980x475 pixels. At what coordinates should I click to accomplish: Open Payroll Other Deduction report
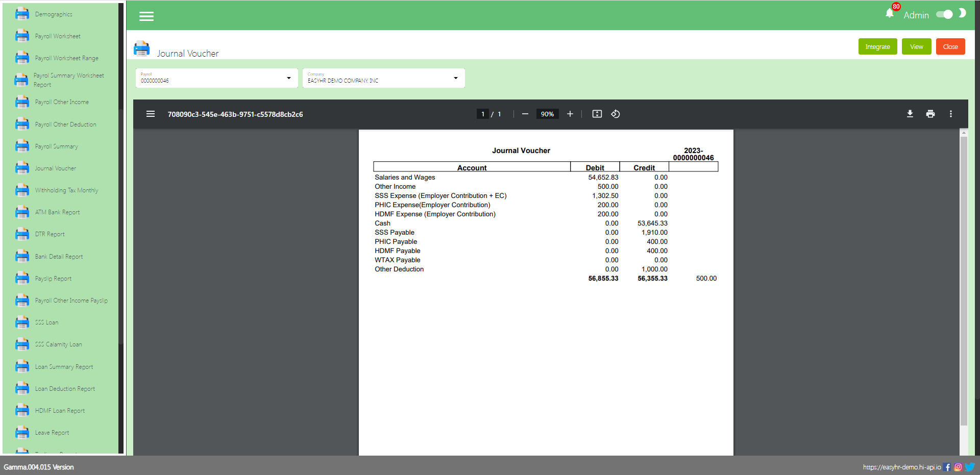tap(65, 124)
